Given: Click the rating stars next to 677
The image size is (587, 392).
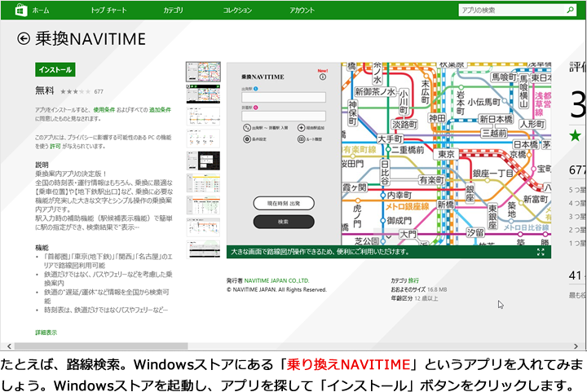Looking at the screenshot, I should (75, 91).
